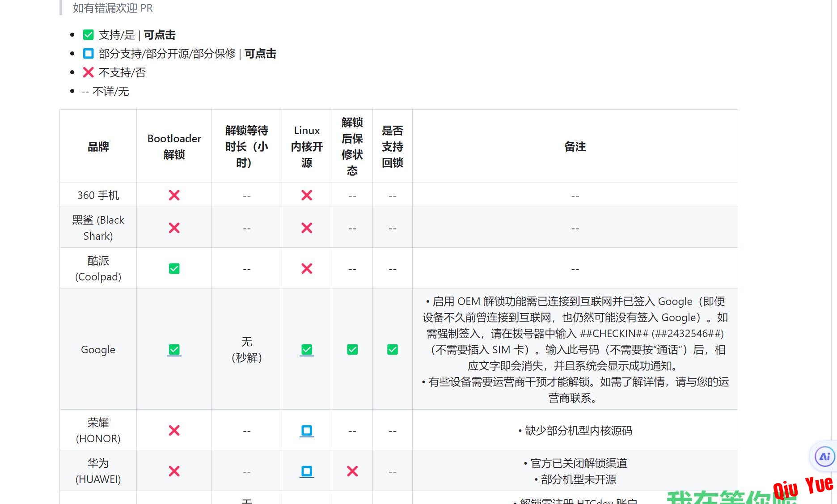Viewport: 837px width, 504px height.
Task: Click Black Shark's Bootloader red cross
Action: pos(174,228)
